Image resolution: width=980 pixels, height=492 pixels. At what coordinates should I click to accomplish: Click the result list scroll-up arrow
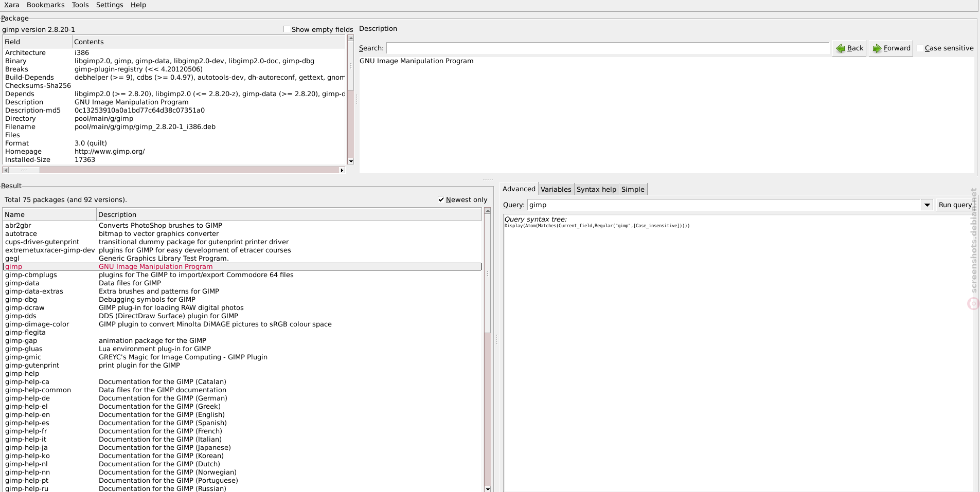[x=488, y=211]
